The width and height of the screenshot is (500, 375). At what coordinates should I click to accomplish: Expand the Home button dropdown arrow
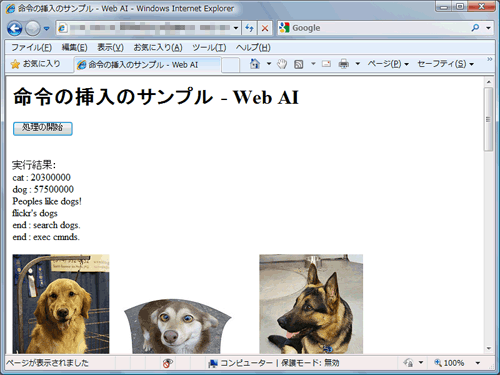(x=269, y=64)
